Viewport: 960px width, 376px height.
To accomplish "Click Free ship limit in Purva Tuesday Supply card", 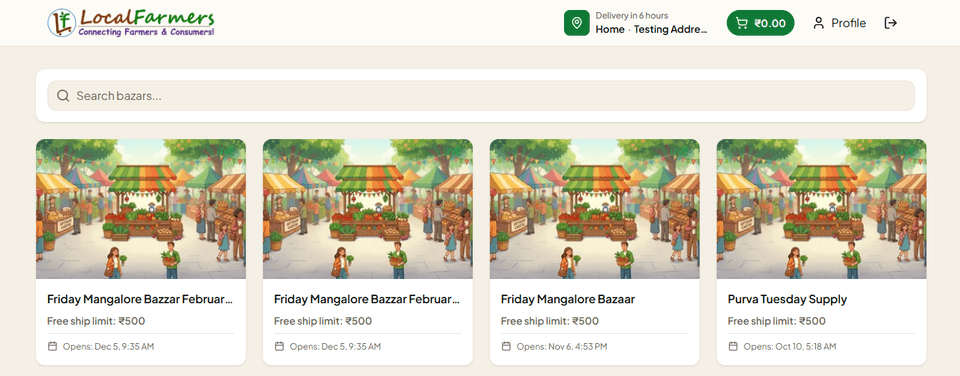I will (x=776, y=321).
